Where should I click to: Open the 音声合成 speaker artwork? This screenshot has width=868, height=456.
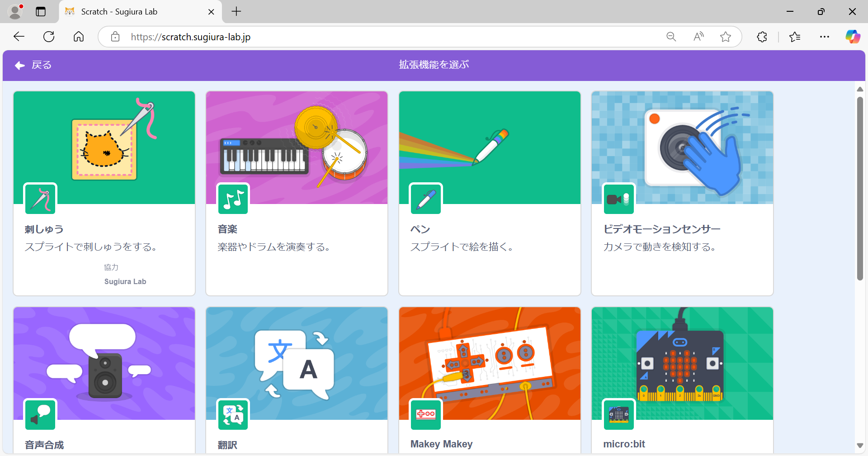coord(104,364)
